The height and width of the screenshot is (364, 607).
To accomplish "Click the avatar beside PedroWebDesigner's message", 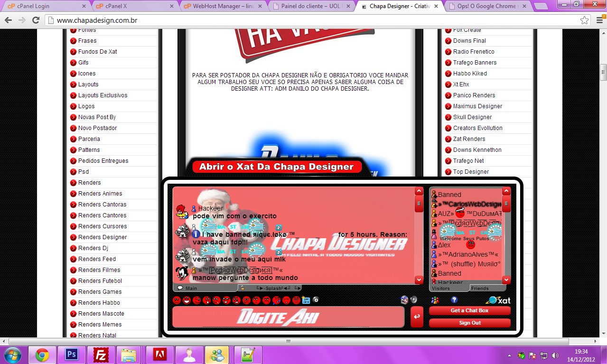I will pyautogui.click(x=182, y=273).
